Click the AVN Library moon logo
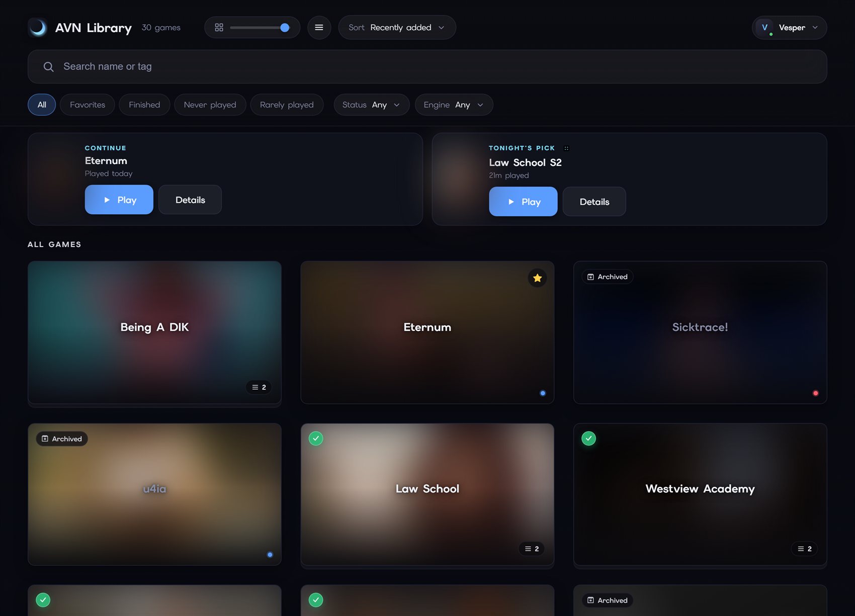Screen dimensions: 855x616 [x=38, y=28]
